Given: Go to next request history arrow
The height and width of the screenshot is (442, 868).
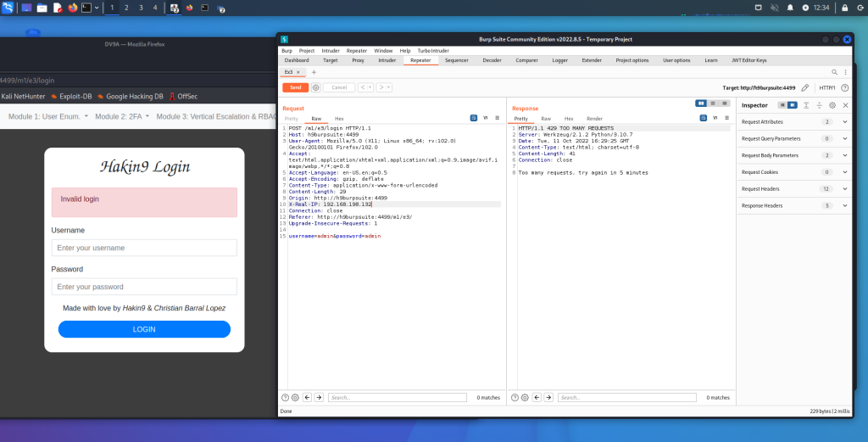Looking at the screenshot, I should click(381, 87).
